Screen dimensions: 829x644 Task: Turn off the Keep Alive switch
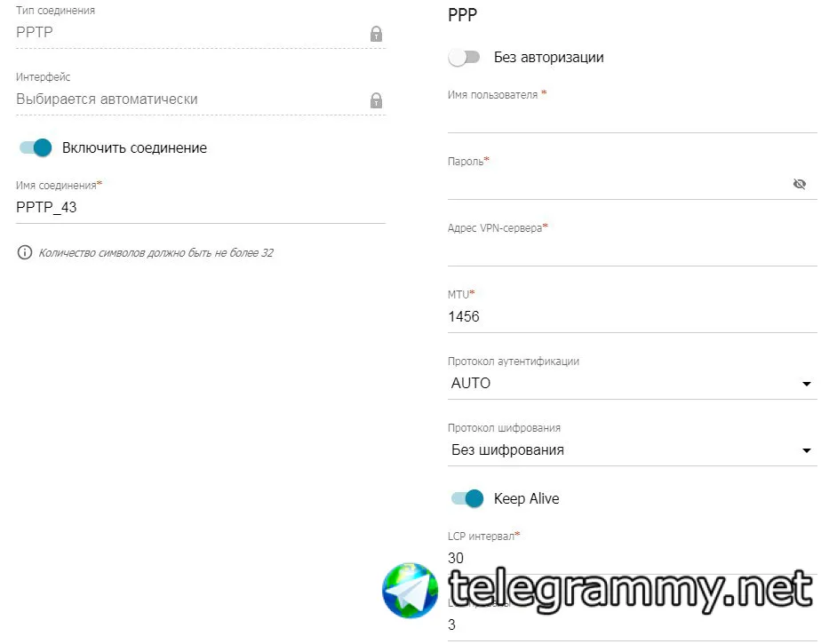467,498
